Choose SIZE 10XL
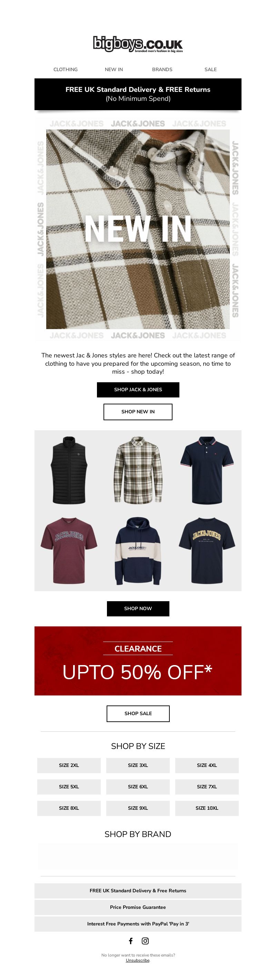Screen dimensions: 276x980 coord(207,808)
